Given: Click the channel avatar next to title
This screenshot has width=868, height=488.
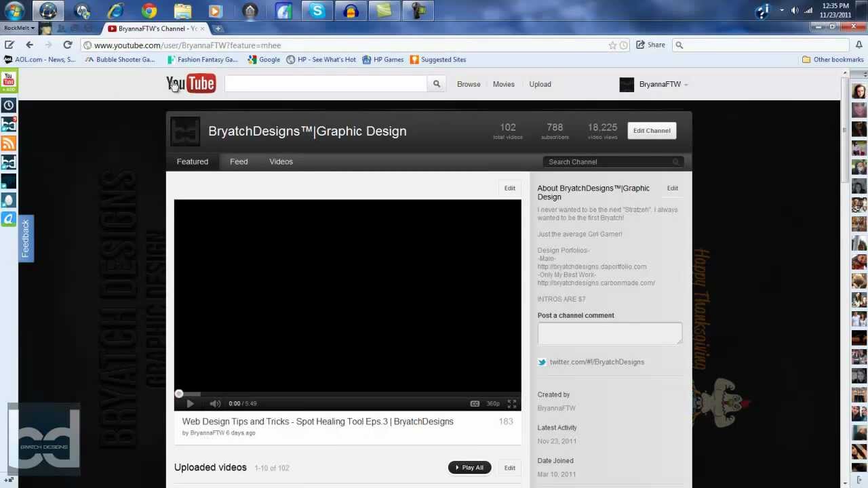Looking at the screenshot, I should tap(184, 131).
